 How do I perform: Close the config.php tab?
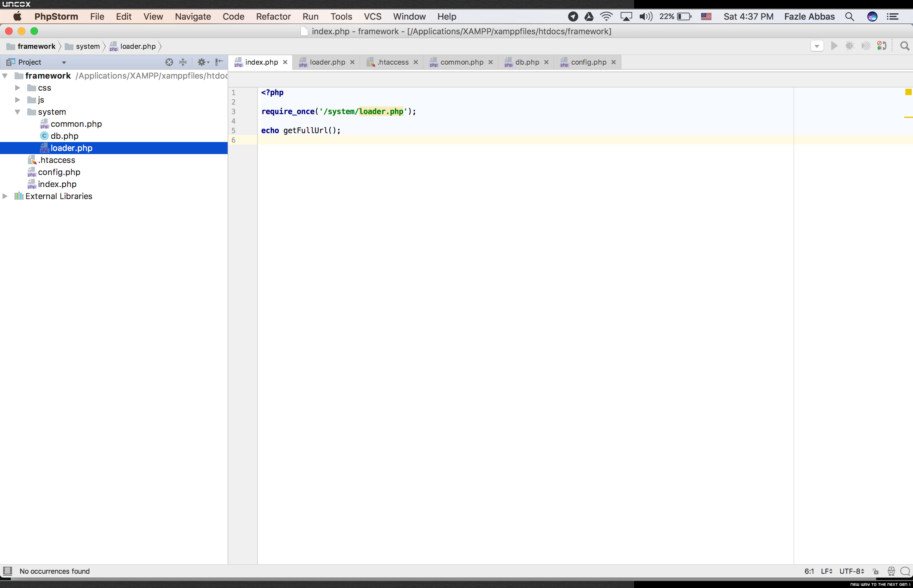tap(613, 62)
